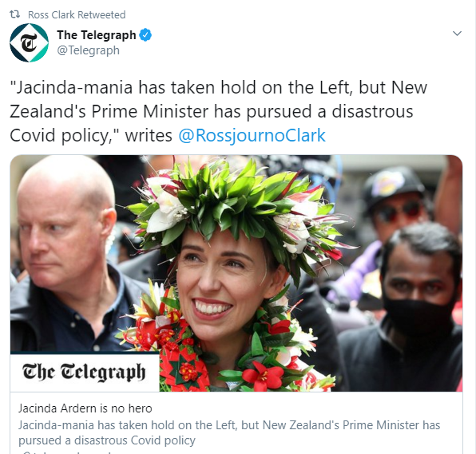Click the gothic "The Telegraph" logo banner on the photo
The height and width of the screenshot is (454, 476).
(85, 372)
